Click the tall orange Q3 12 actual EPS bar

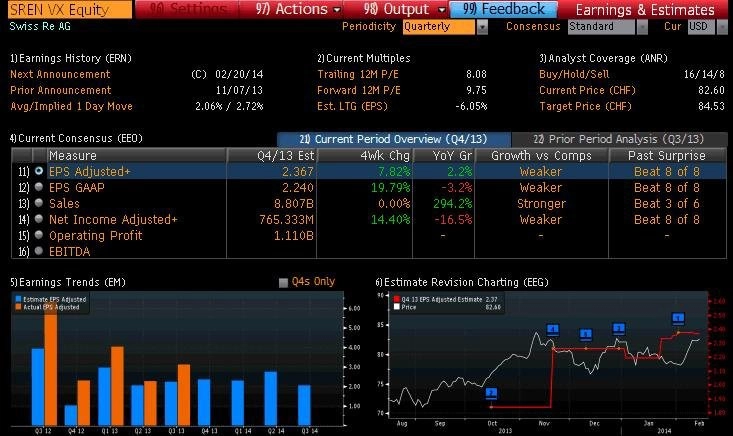(51, 365)
